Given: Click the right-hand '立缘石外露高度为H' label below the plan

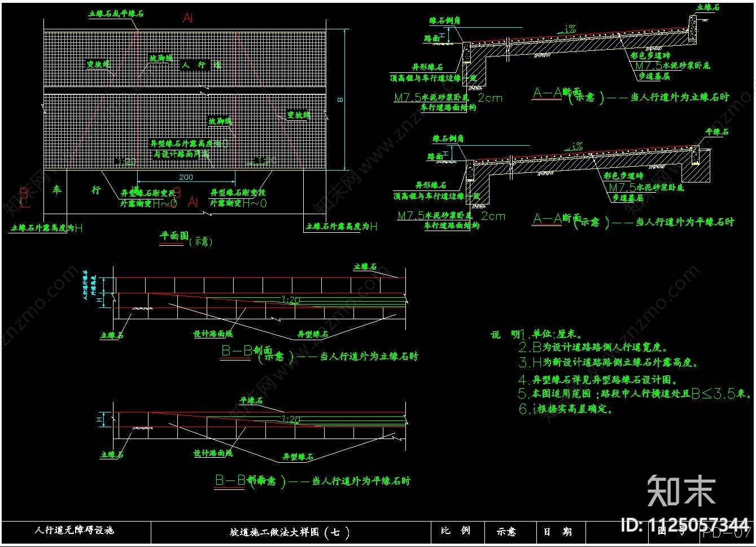Looking at the screenshot, I should (x=342, y=227).
